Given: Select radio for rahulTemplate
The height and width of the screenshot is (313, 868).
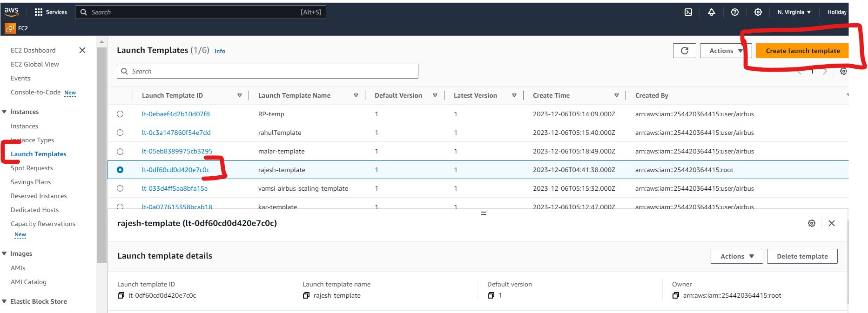Looking at the screenshot, I should click(120, 133).
